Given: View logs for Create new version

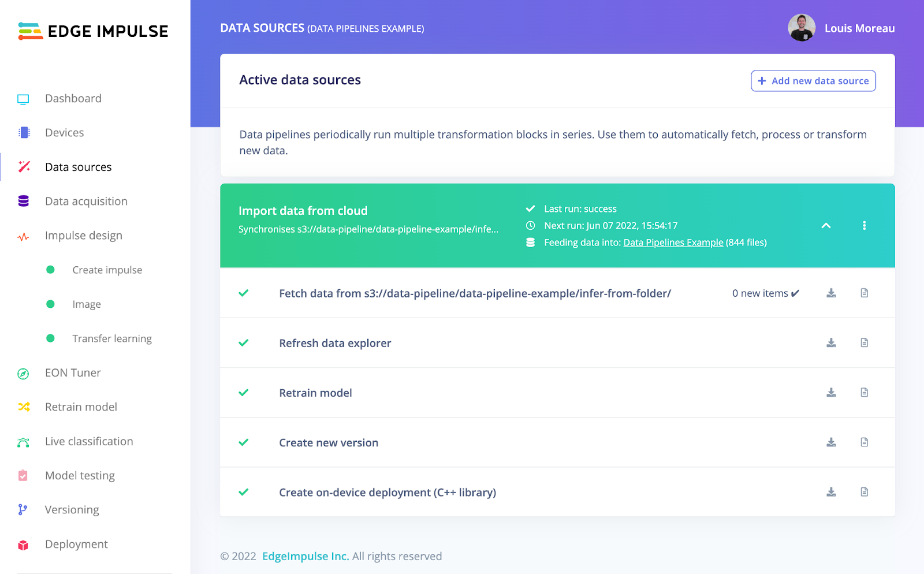Looking at the screenshot, I should tap(865, 442).
